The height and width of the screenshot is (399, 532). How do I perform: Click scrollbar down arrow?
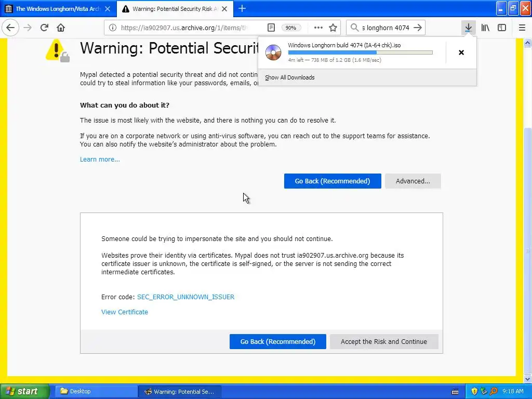point(527,379)
